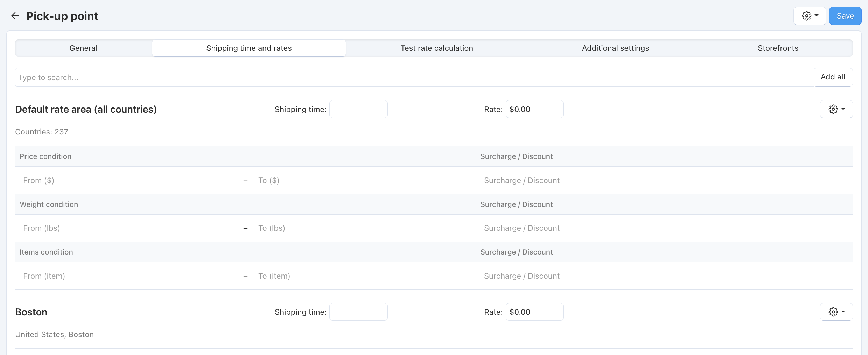Click Rate field for Default rate area
Viewport: 868px width, 355px height.
[534, 109]
